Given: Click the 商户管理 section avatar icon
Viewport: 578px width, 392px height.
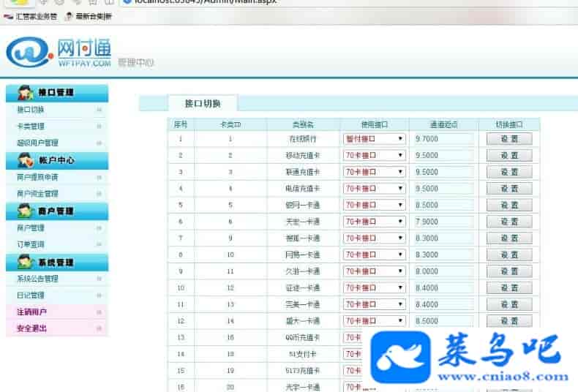Looking at the screenshot, I should tap(26, 211).
